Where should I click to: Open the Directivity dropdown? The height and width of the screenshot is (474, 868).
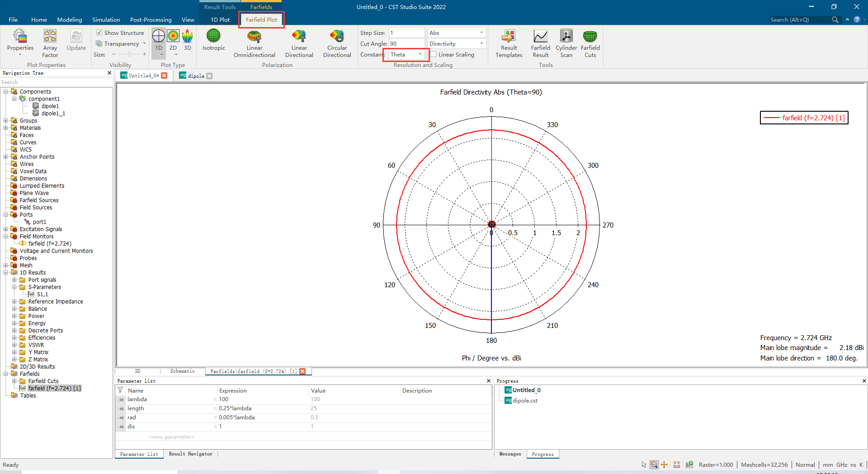pyautogui.click(x=457, y=43)
